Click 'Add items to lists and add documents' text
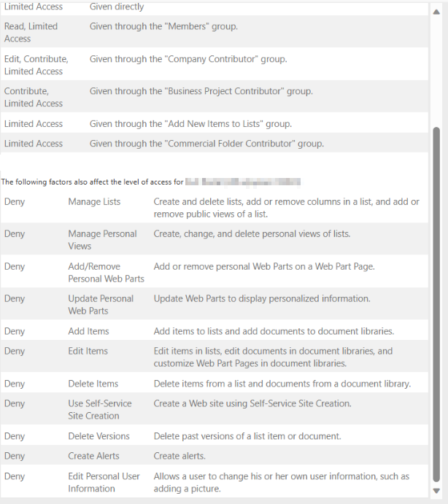This screenshot has height=504, width=448. (x=274, y=331)
